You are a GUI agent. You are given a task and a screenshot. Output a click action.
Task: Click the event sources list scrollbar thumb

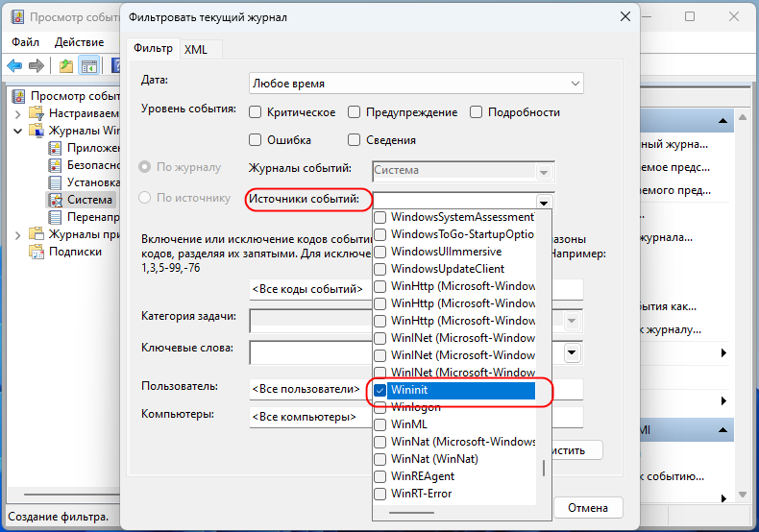click(544, 469)
